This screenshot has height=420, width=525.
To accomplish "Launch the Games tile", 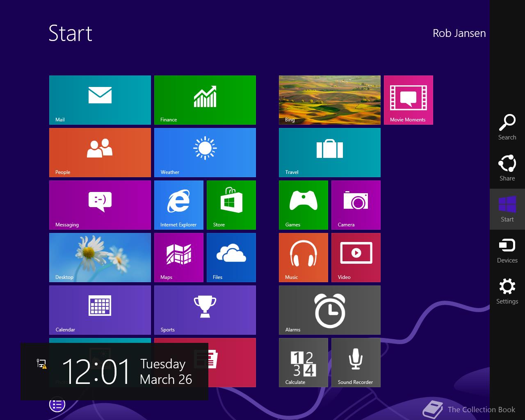I will [x=304, y=205].
